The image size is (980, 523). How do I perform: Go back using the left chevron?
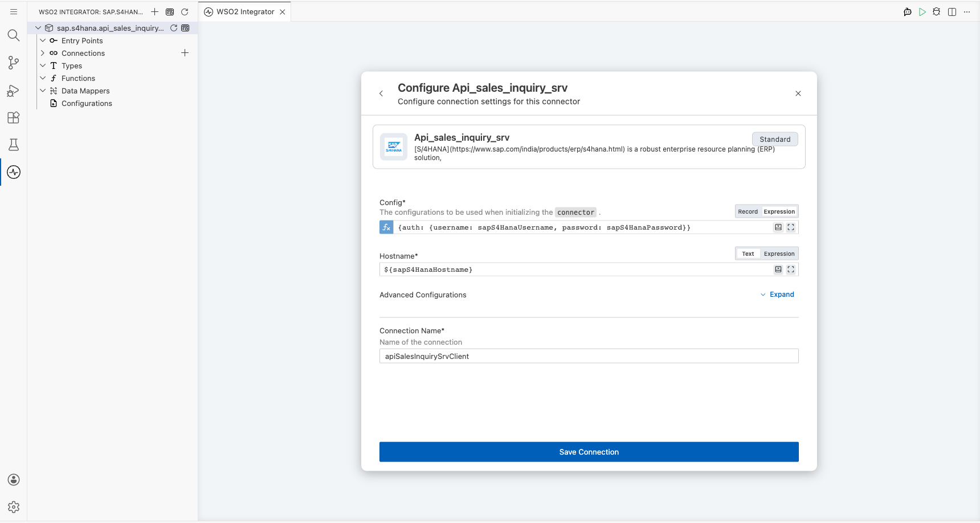pyautogui.click(x=381, y=93)
